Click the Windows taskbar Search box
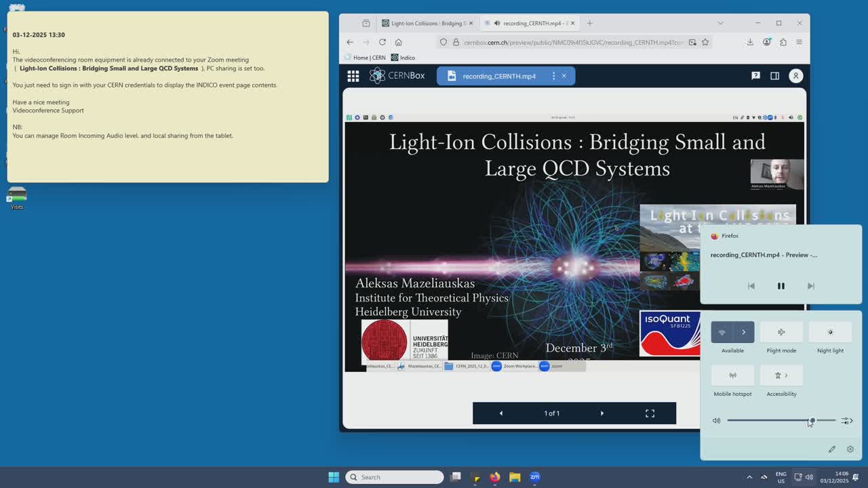The height and width of the screenshot is (488, 868). pos(395,477)
